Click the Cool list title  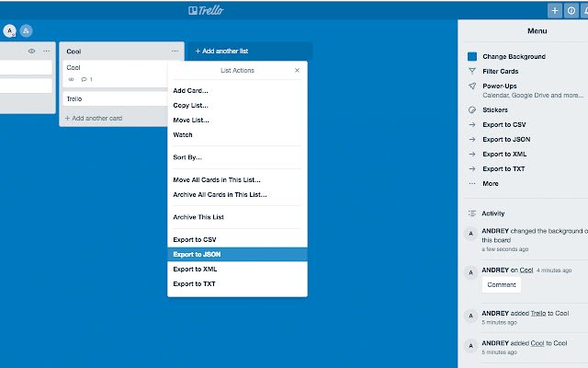(73, 52)
